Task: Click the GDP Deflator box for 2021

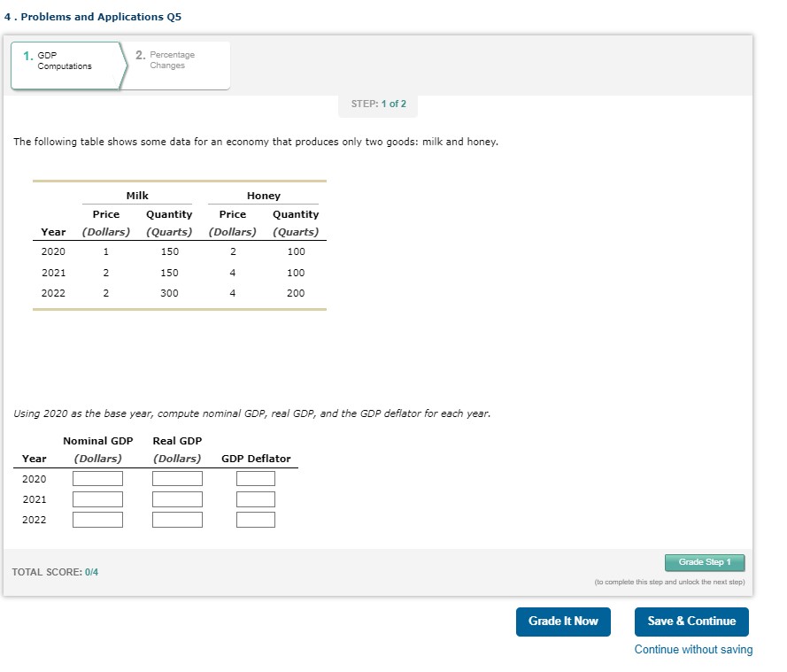Action: pyautogui.click(x=255, y=498)
